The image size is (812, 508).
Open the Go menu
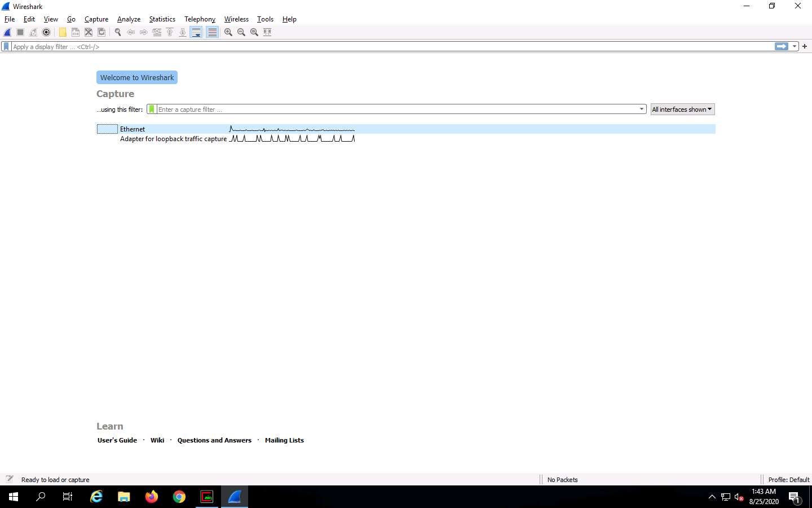(71, 19)
